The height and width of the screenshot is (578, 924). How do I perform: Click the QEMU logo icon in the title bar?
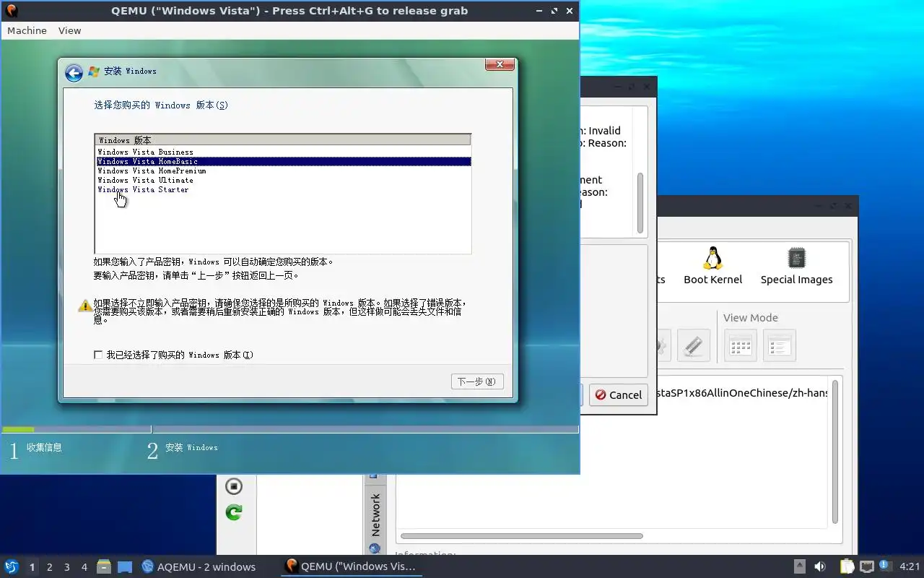click(x=11, y=10)
